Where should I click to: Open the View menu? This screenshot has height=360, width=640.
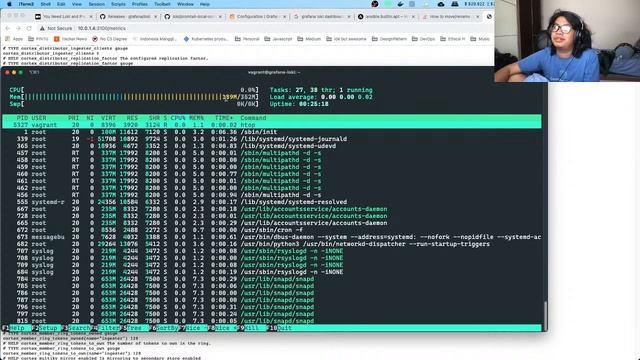(x=77, y=4)
